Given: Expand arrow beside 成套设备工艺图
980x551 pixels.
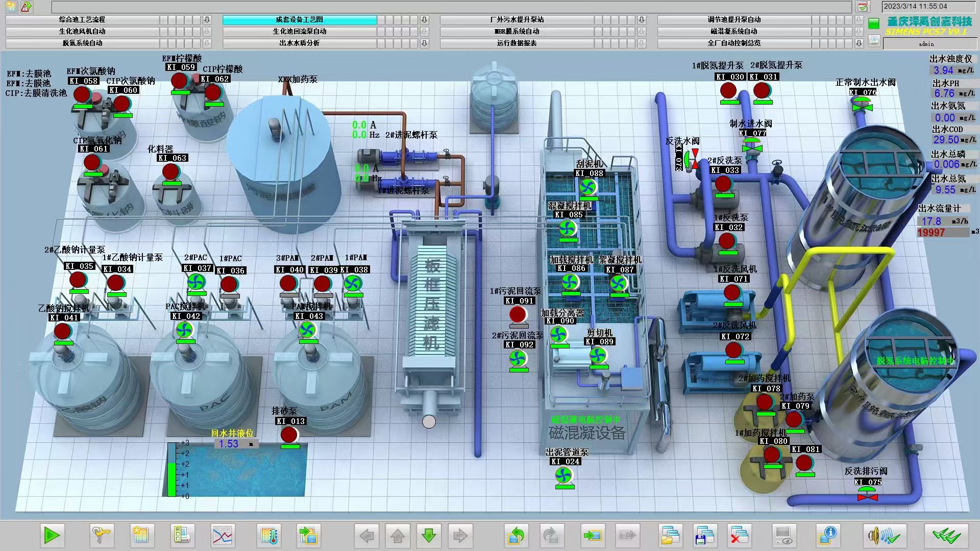Looking at the screenshot, I should click(424, 20).
